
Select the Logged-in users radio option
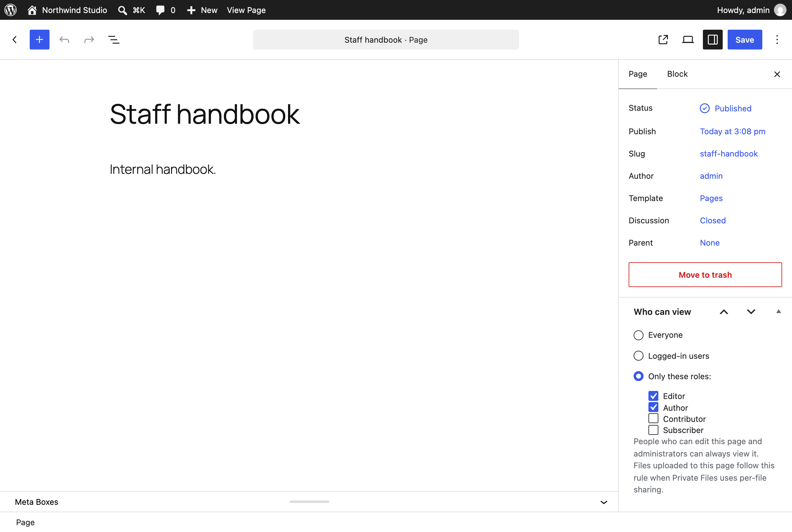(638, 356)
